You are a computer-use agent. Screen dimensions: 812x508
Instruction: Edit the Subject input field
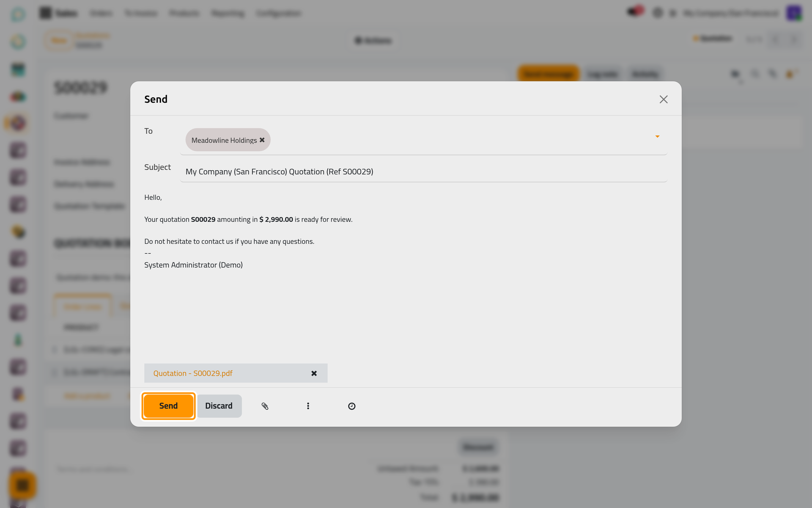(x=424, y=172)
